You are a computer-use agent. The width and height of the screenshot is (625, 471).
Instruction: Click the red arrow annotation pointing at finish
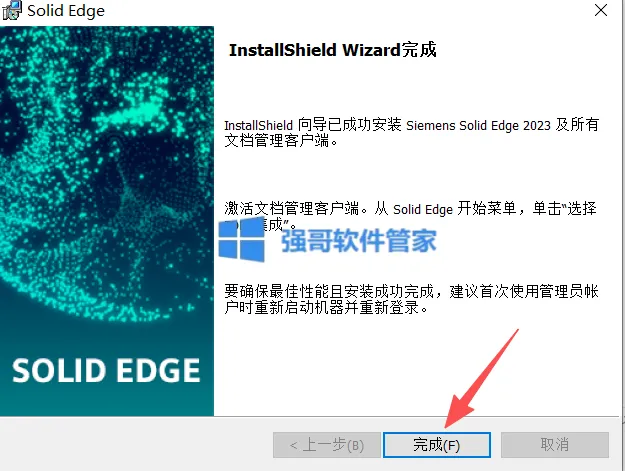coord(480,378)
